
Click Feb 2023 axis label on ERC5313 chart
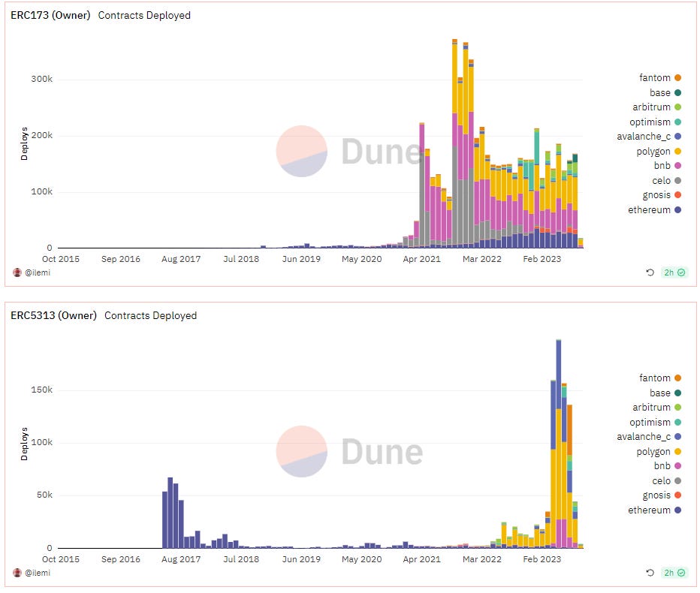pyautogui.click(x=542, y=559)
